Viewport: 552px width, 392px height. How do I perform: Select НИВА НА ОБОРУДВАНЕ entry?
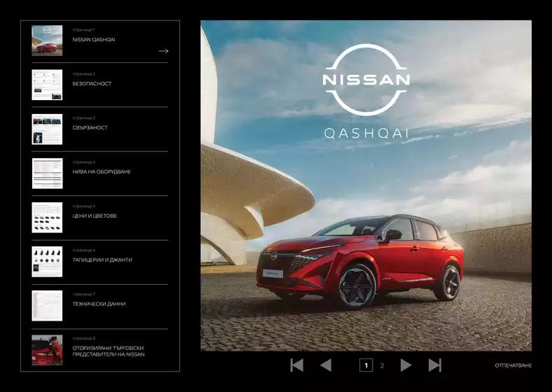tap(102, 171)
